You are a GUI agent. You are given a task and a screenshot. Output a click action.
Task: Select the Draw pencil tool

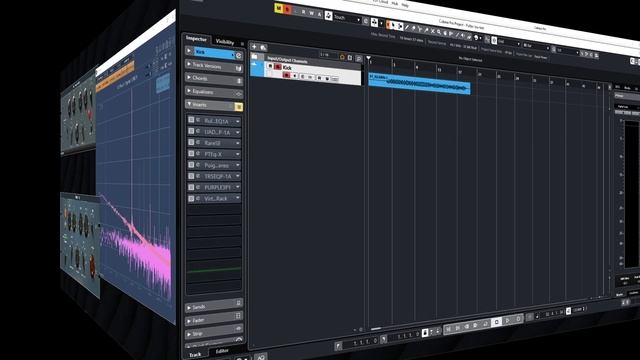tap(407, 27)
